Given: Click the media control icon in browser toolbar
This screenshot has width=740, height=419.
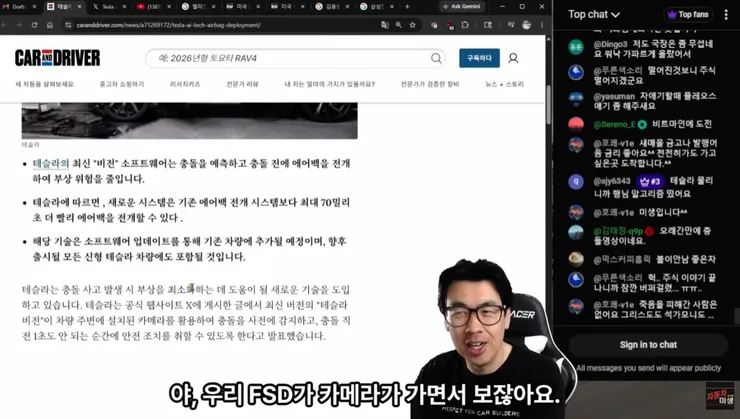Looking at the screenshot, I should pos(511,25).
